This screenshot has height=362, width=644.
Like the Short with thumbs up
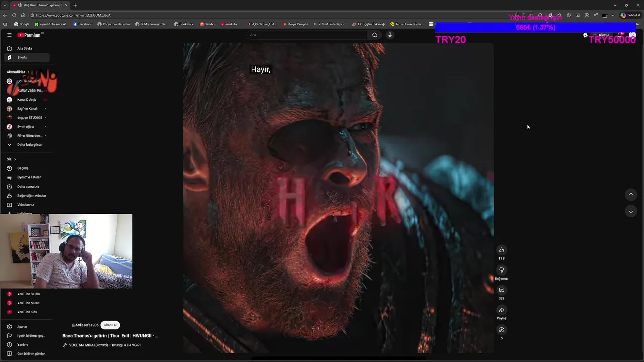(x=501, y=250)
